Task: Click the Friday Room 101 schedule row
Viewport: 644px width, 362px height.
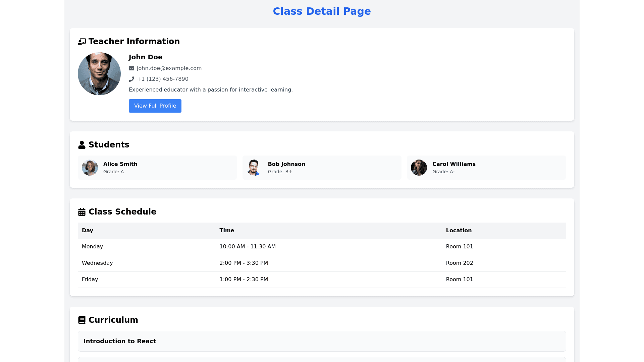Action: 322,280
